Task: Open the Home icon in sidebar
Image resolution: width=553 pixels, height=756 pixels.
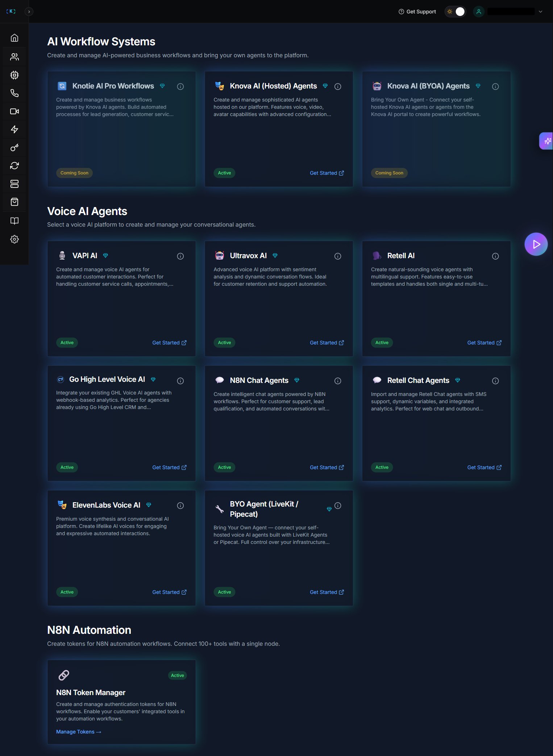Action: [14, 38]
